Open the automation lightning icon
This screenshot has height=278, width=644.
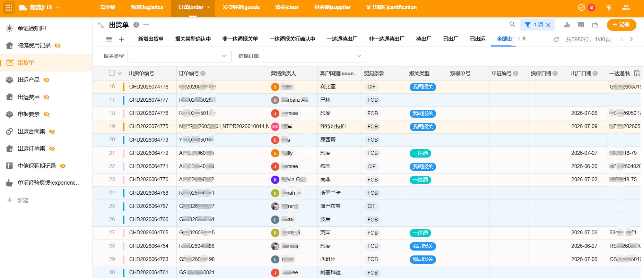tap(609, 7)
